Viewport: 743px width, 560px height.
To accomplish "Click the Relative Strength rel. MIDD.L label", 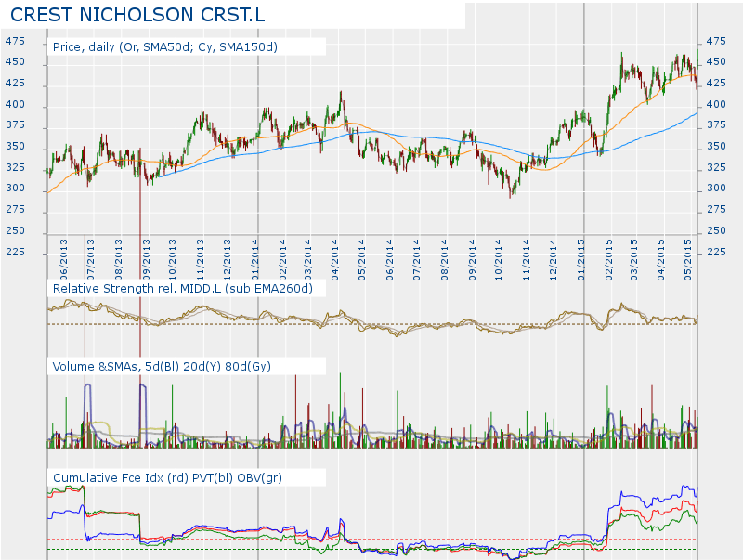I will 182,289.
